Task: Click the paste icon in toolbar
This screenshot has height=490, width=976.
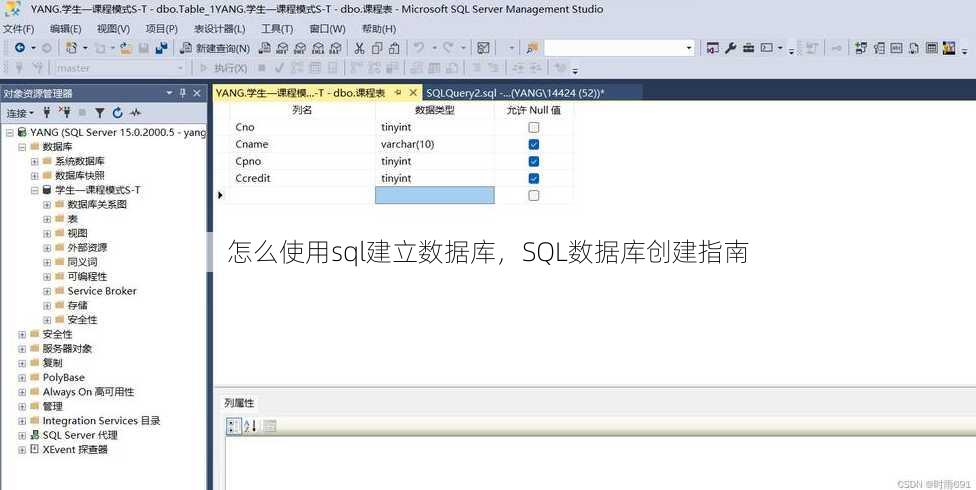Action: point(394,48)
